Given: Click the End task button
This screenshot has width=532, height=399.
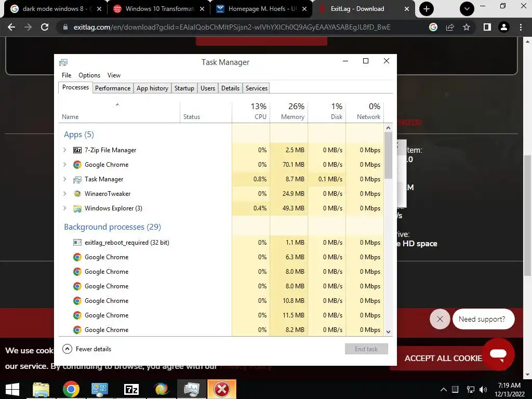Looking at the screenshot, I should pyautogui.click(x=366, y=349).
